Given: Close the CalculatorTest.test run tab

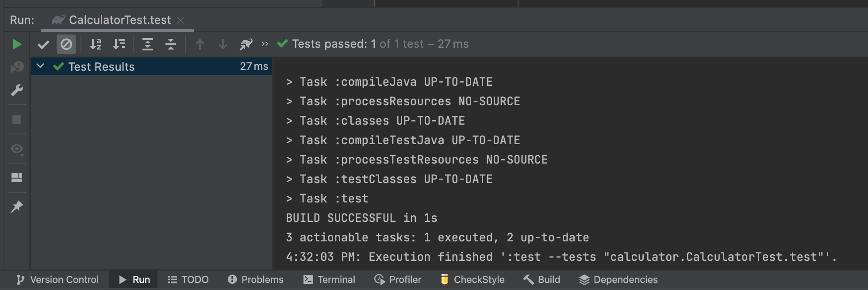Looking at the screenshot, I should (x=181, y=20).
